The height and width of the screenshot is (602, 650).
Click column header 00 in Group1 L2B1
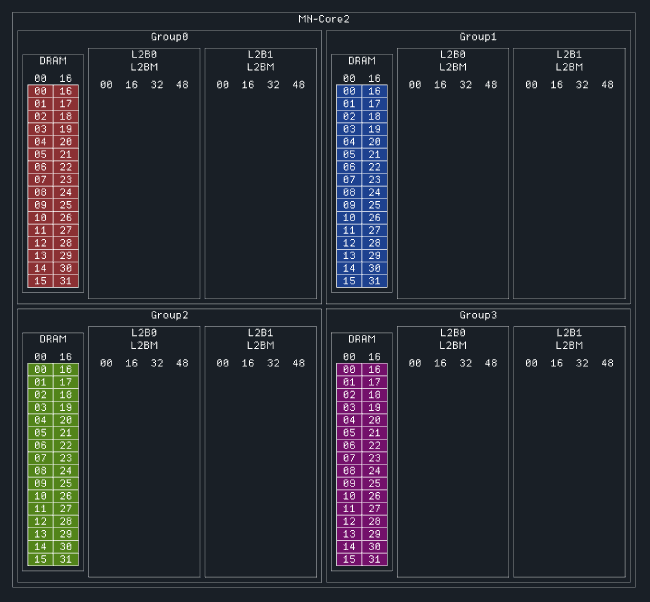pyautogui.click(x=531, y=85)
